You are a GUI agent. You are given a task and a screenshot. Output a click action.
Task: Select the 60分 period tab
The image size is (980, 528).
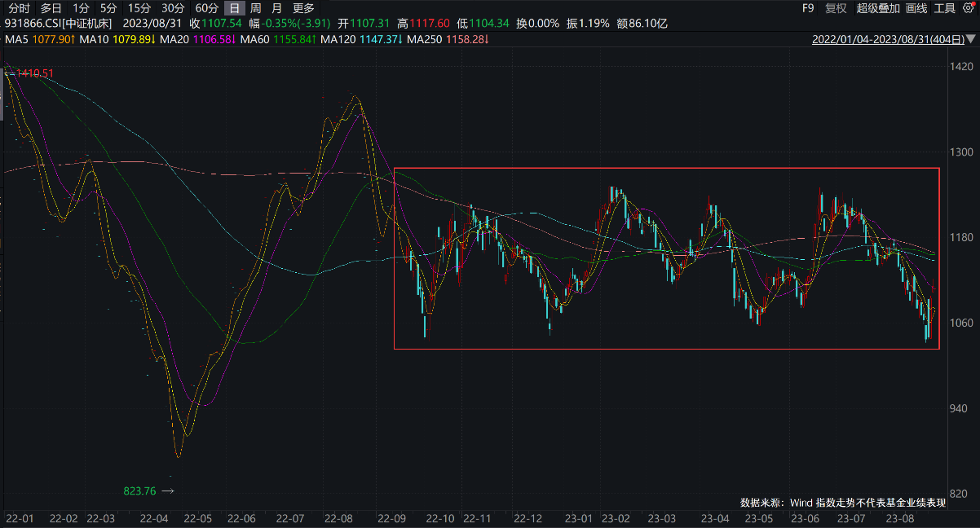[x=206, y=8]
